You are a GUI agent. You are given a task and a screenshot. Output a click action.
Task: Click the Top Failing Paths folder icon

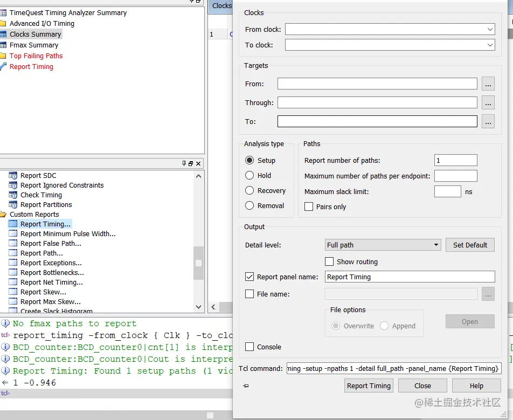point(3,56)
